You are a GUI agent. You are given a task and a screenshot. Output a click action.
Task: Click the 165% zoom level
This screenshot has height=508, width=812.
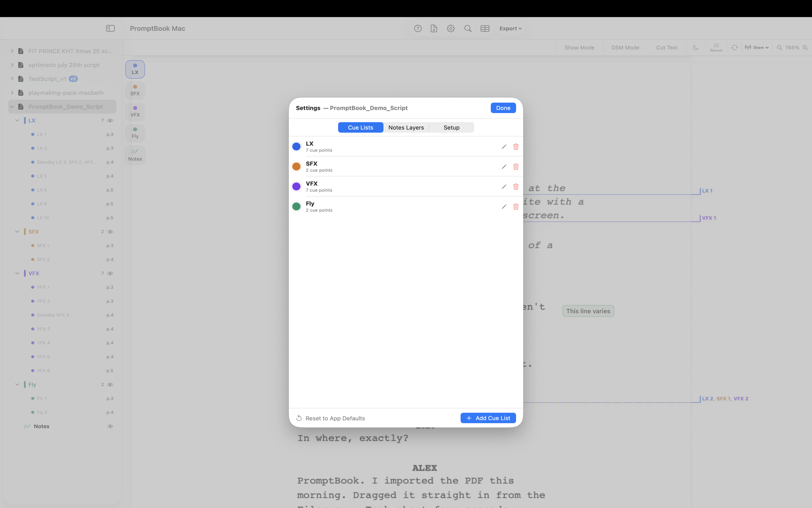coord(792,47)
